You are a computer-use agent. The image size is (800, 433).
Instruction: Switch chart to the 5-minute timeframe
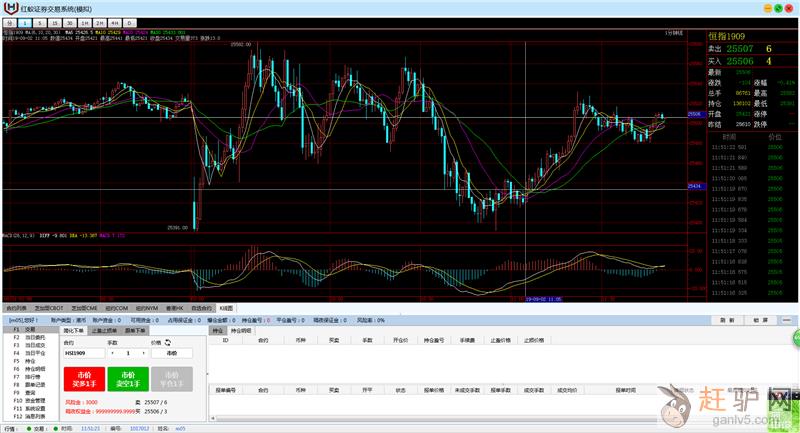coord(39,22)
